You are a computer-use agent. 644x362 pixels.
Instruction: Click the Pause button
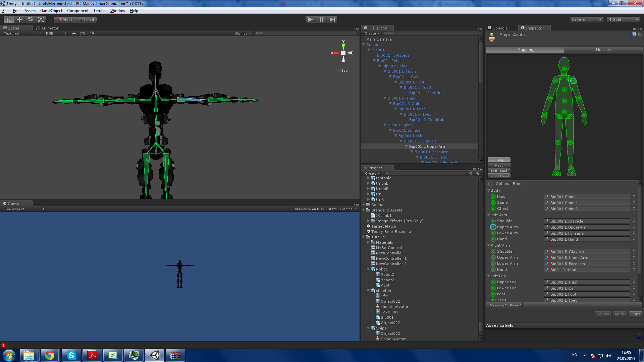(321, 19)
